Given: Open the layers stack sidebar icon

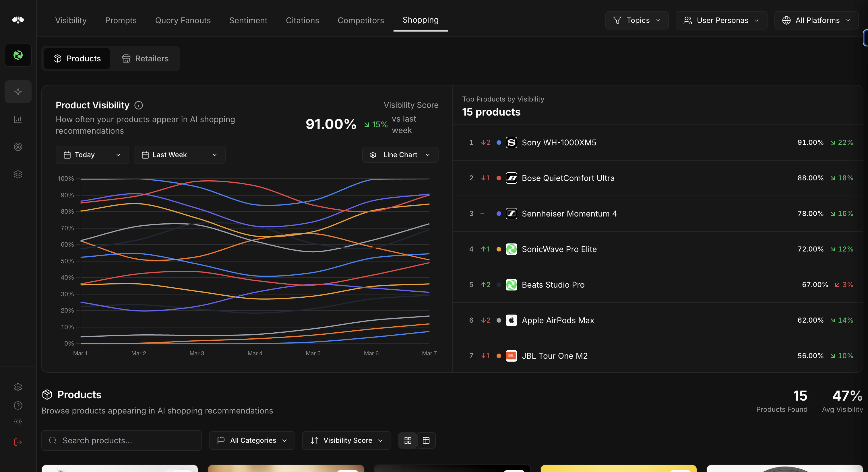Looking at the screenshot, I should click(x=18, y=174).
